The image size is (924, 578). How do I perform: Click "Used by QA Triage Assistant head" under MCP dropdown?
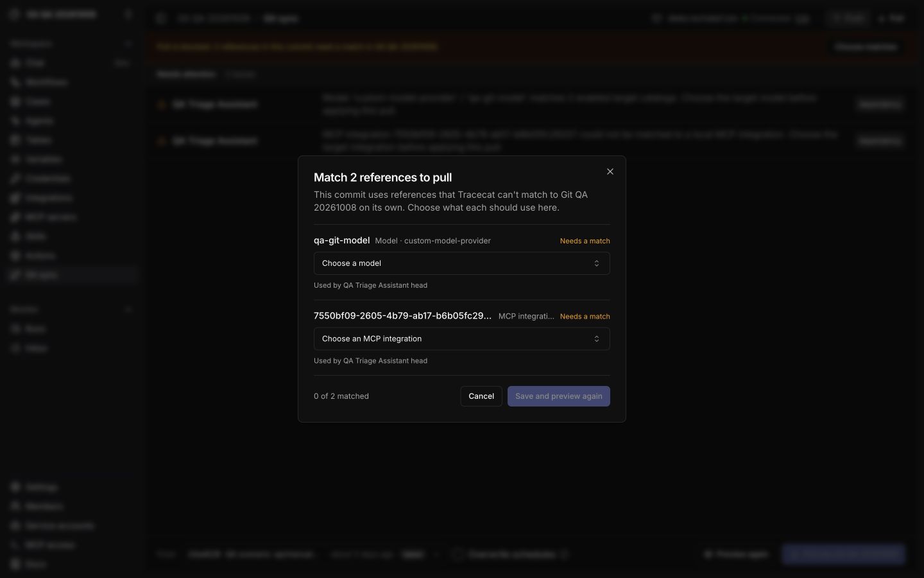(370, 361)
